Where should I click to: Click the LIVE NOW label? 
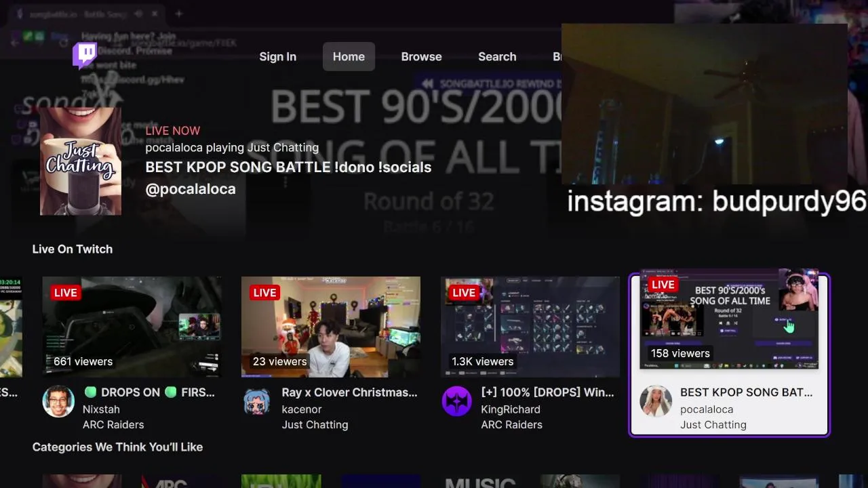point(173,131)
